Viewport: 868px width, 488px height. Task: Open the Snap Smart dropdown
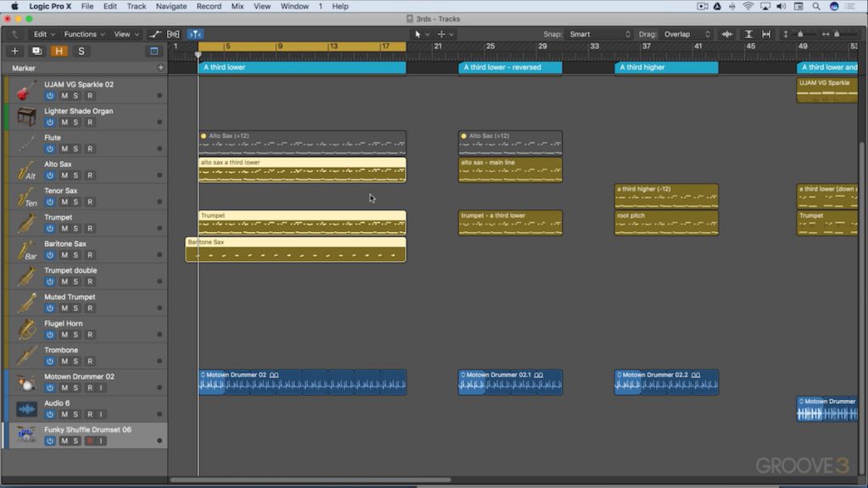pos(600,34)
